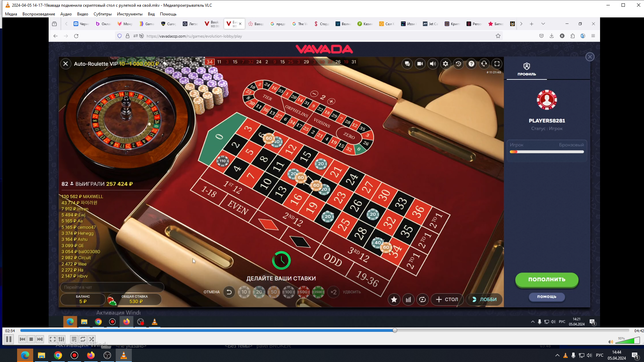This screenshot has height=362, width=644.
Task: Open the Воспроизведение menu in VLC
Action: pos(39,14)
